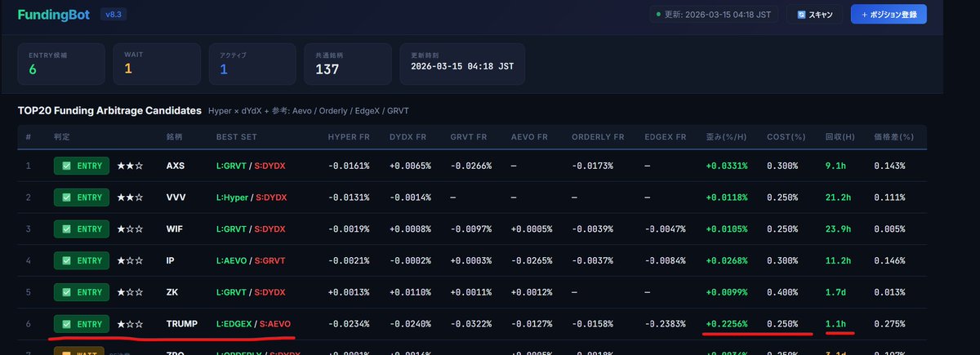Viewport: 980px width, 355px height.
Task: Sort by 判定 column header
Action: (x=62, y=136)
